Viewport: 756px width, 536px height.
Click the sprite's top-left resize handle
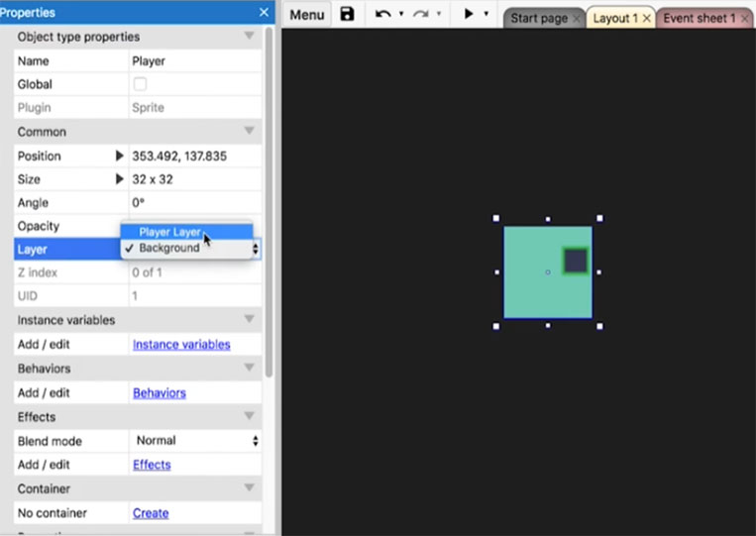point(496,218)
